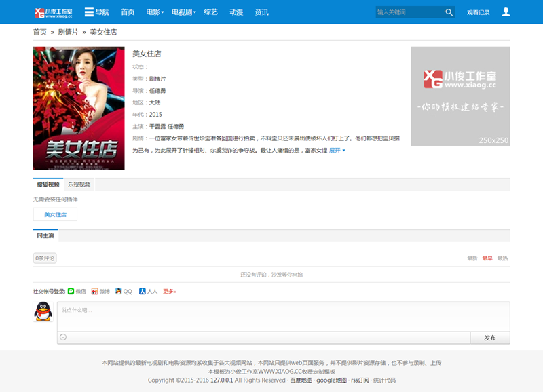Go to 首页 in top navigation
Image resolution: width=543 pixels, height=392 pixels.
tap(128, 12)
